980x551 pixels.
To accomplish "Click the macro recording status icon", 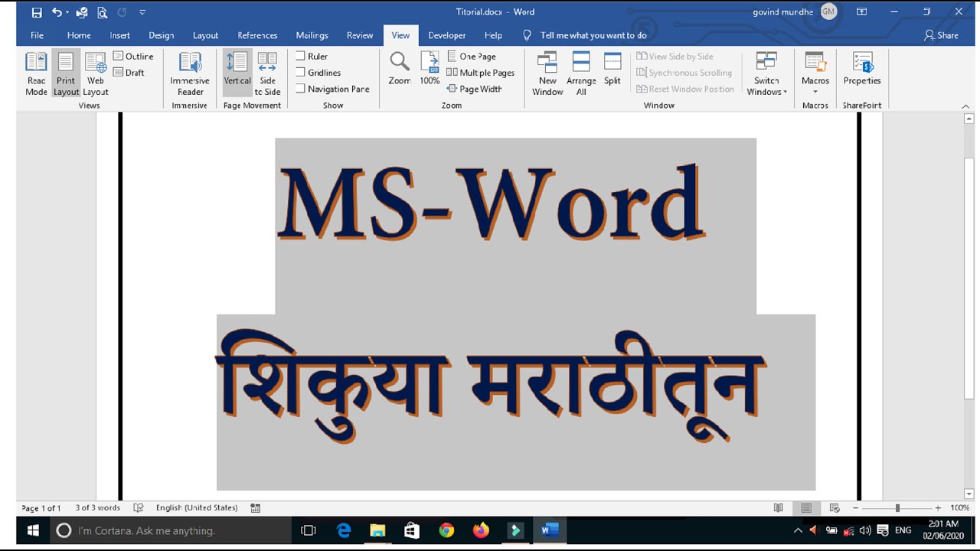I will coord(256,508).
